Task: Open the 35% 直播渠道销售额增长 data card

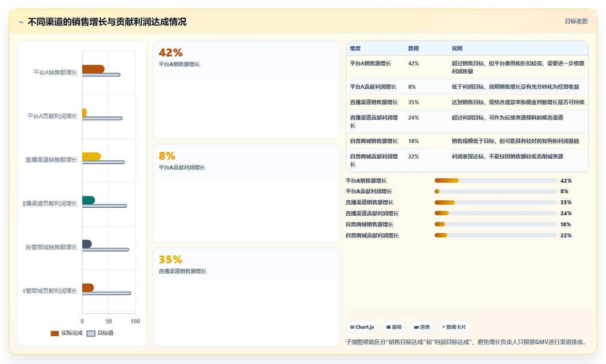Action: click(x=246, y=297)
